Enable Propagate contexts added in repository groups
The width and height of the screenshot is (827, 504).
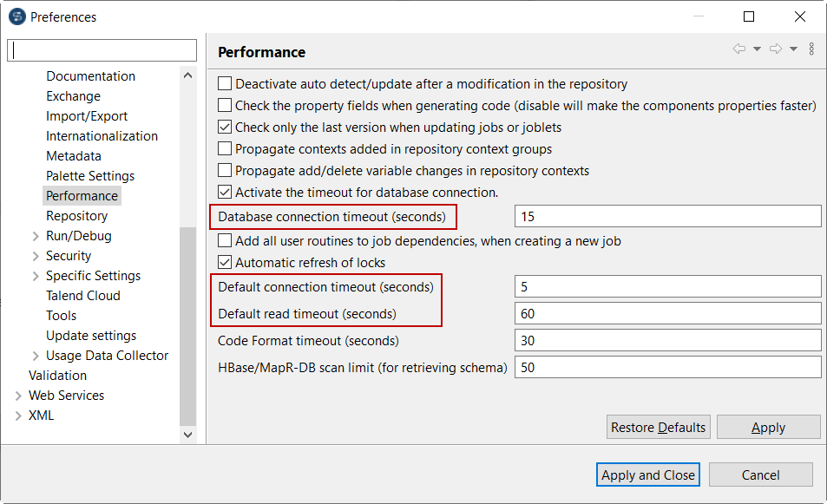[225, 149]
